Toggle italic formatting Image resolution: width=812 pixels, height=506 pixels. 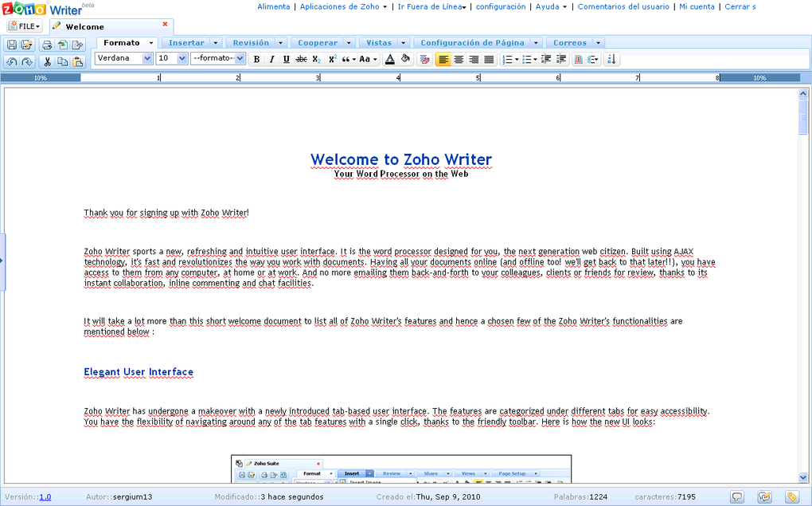(x=271, y=58)
